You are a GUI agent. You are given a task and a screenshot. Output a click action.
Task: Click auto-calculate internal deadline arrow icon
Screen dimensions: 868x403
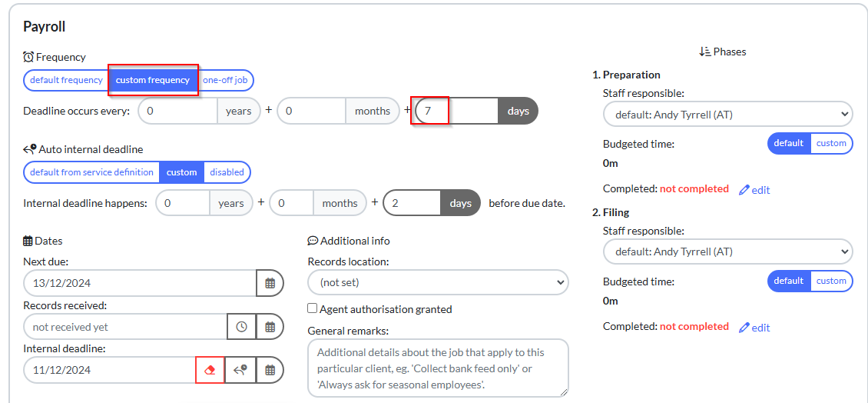pyautogui.click(x=240, y=370)
